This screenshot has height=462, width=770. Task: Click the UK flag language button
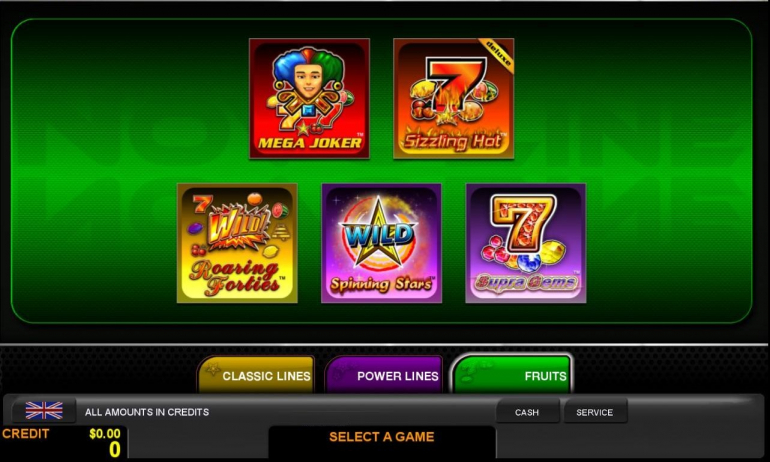pos(44,410)
